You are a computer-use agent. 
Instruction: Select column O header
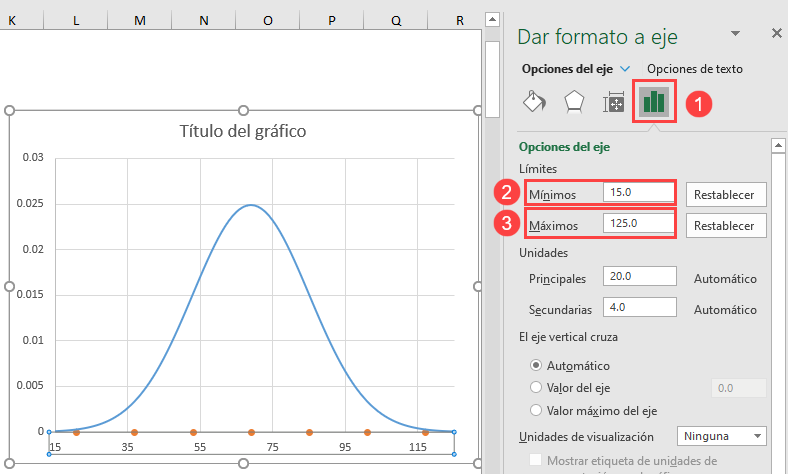tap(267, 21)
